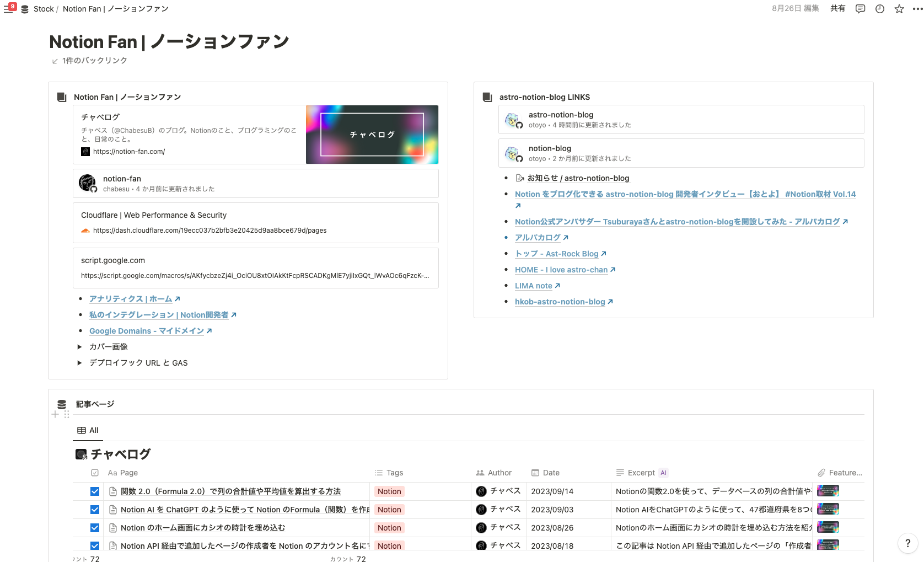The image size is (924, 562).
Task: Open help question mark button
Action: click(908, 543)
